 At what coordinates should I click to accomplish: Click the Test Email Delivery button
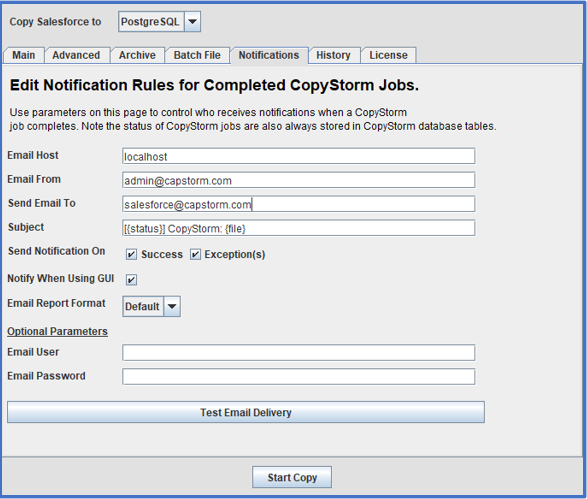[246, 413]
